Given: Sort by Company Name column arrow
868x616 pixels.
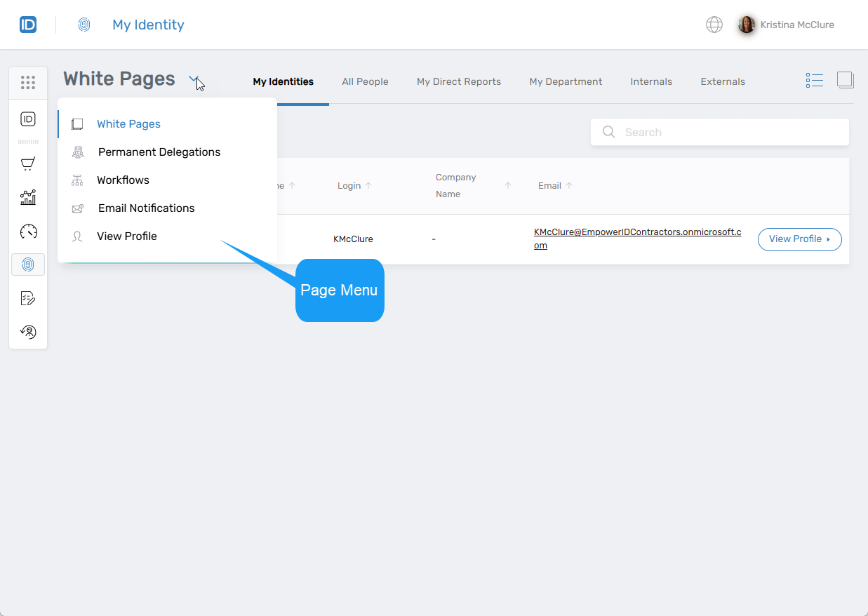Looking at the screenshot, I should pyautogui.click(x=508, y=186).
